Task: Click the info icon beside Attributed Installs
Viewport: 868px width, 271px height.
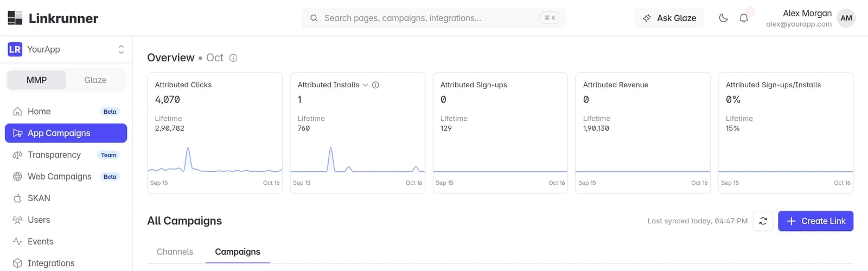Action: coord(375,85)
